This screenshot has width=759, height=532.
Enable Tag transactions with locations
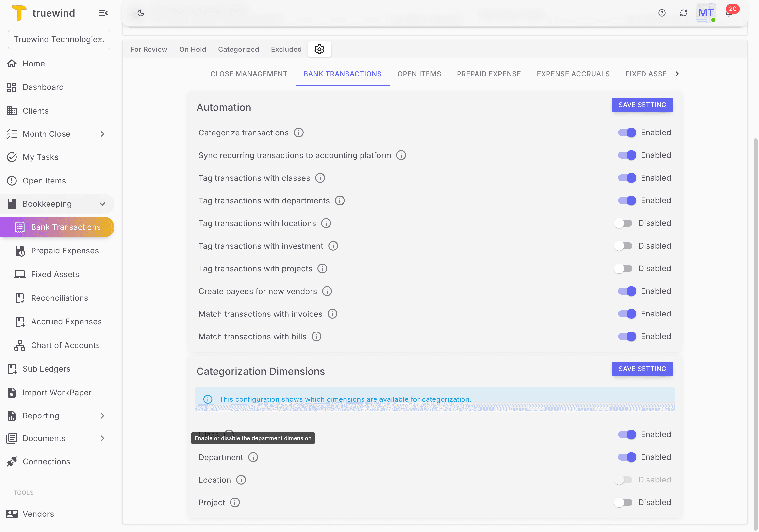624,223
